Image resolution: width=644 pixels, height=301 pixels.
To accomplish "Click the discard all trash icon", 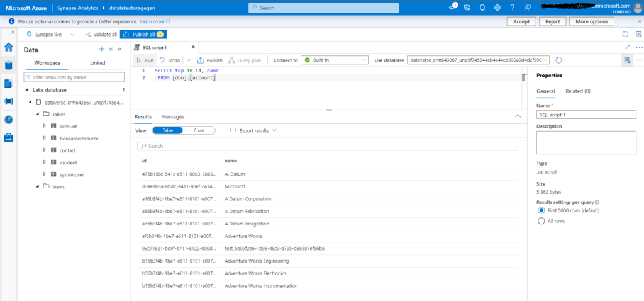I will [639, 35].
